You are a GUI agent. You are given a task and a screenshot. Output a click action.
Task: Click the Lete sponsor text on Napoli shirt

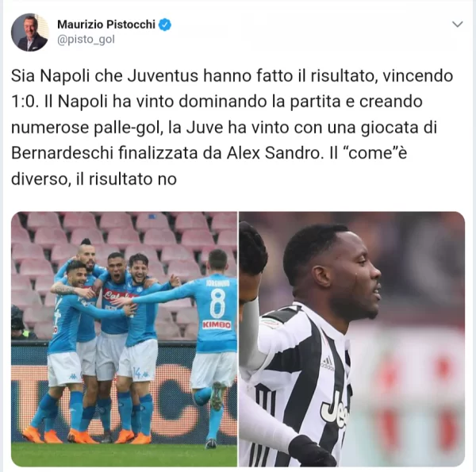click(117, 294)
